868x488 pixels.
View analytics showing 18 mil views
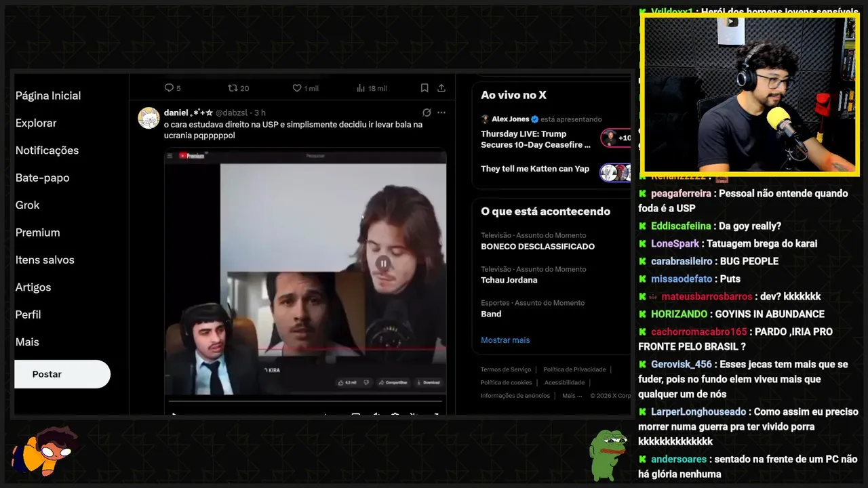pyautogui.click(x=372, y=88)
